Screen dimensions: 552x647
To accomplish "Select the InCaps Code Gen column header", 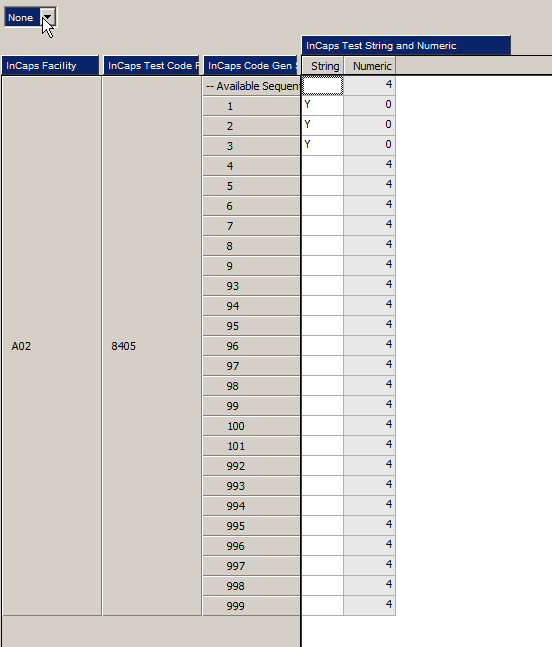I will point(250,66).
